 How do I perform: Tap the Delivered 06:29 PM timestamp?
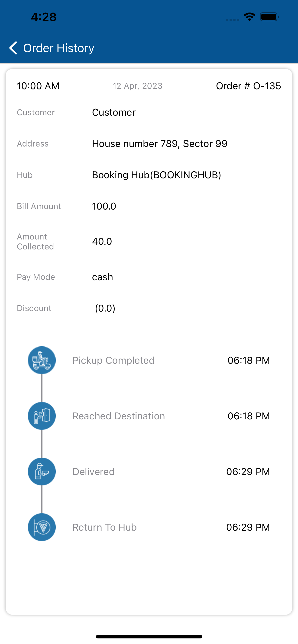point(248,472)
